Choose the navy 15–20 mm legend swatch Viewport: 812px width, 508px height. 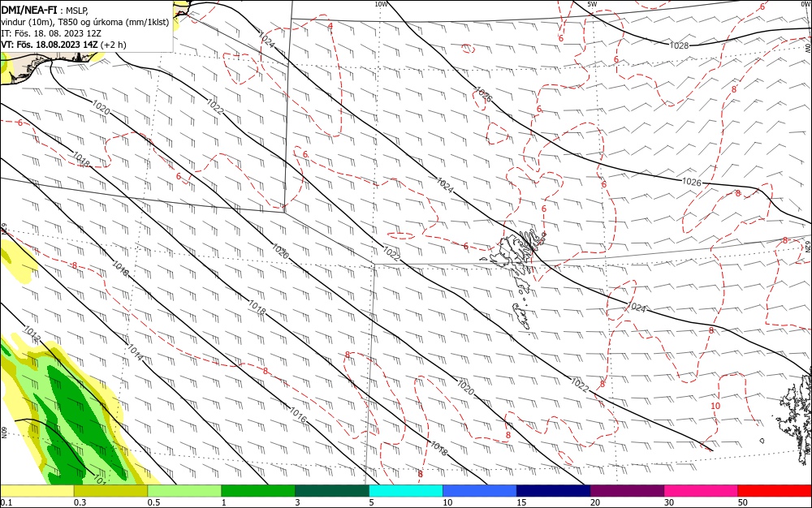553,490
